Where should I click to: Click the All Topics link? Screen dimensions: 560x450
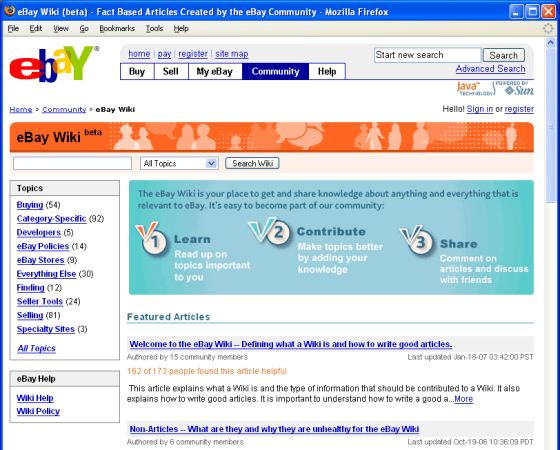click(x=36, y=349)
